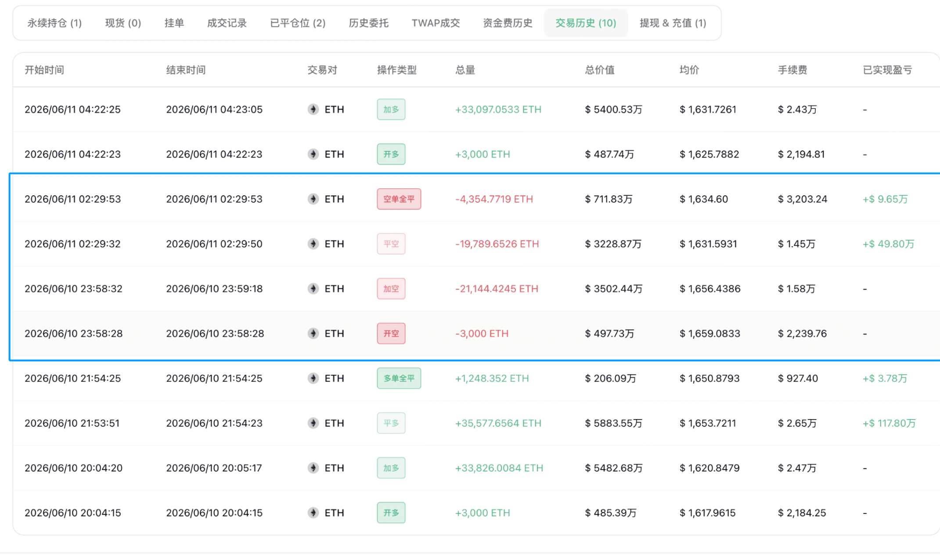Click the 均价 column header
The image size is (940, 560).
point(689,70)
